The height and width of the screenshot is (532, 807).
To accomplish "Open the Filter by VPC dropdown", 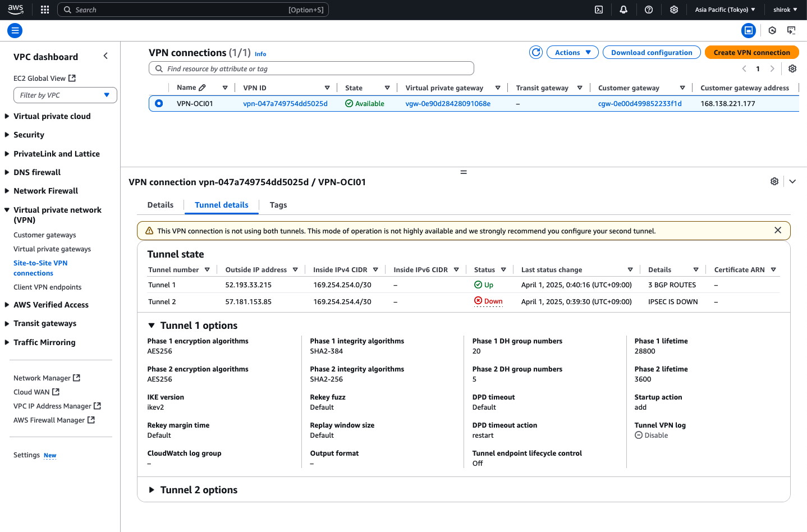I will [x=65, y=95].
